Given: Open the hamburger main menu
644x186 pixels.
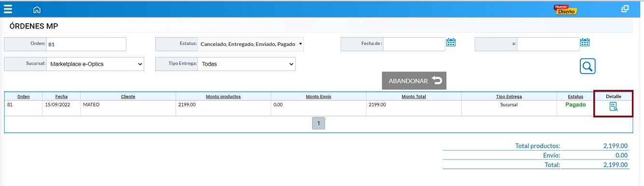Looking at the screenshot, I should tap(8, 9).
